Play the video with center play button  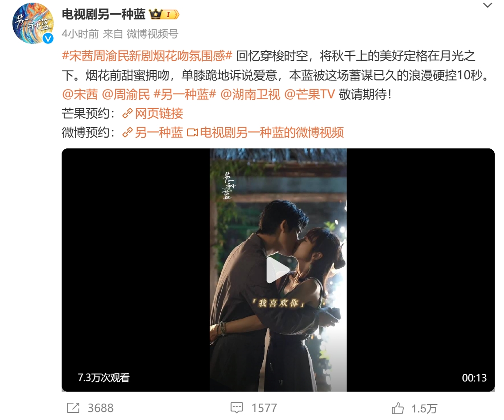(x=278, y=270)
